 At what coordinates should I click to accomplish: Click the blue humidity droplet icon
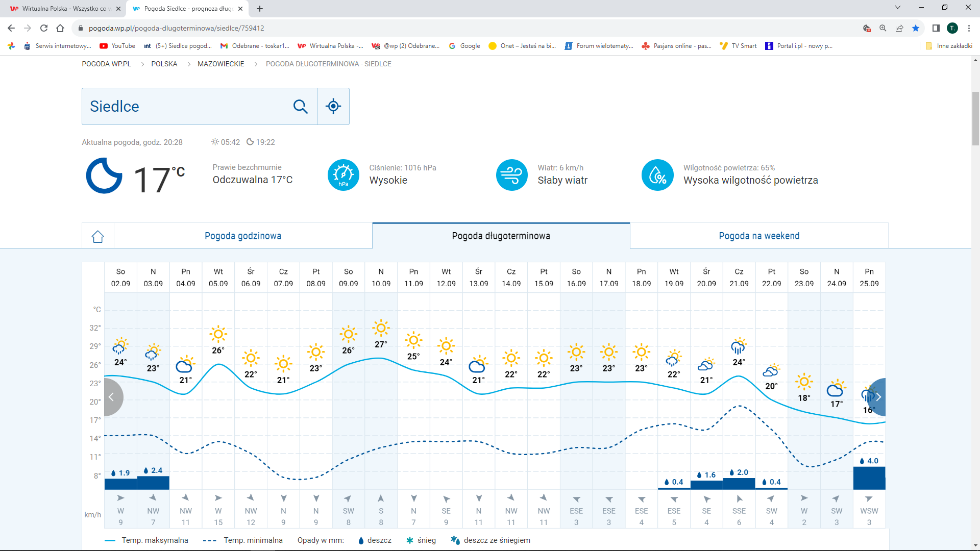(x=657, y=175)
